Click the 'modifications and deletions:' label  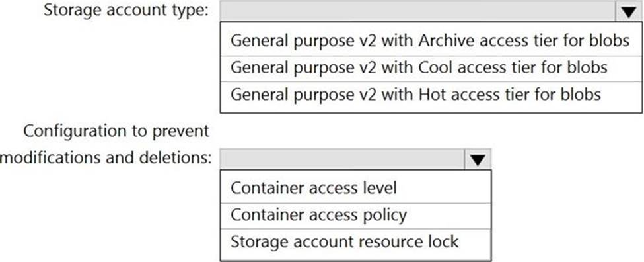point(106,158)
